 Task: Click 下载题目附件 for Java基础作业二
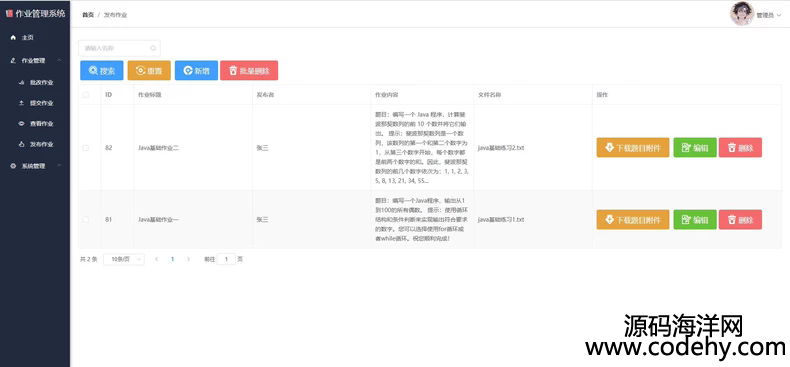633,148
